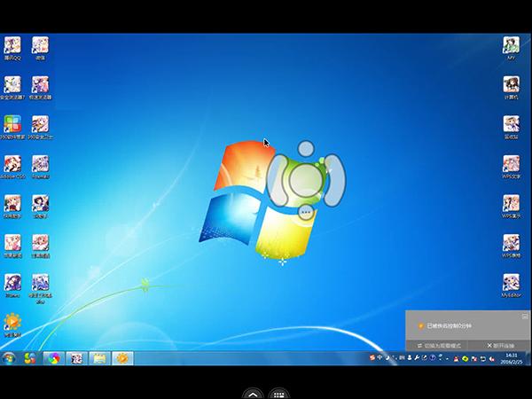Tap the center circle of virtual mouse overlay
The image size is (532, 399).
(x=306, y=180)
